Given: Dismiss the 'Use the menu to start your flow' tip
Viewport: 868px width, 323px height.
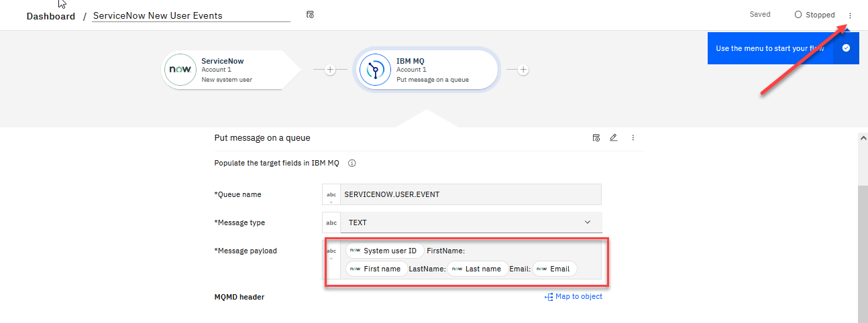Looking at the screenshot, I should [x=846, y=48].
